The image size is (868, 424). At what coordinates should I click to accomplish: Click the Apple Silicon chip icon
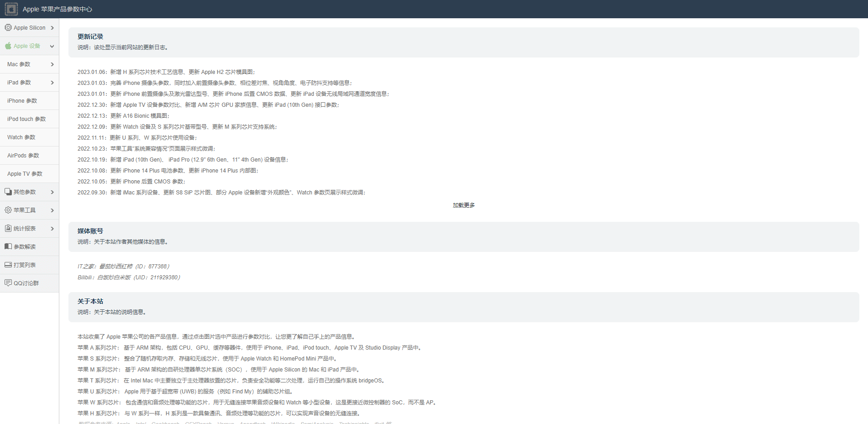(x=8, y=28)
